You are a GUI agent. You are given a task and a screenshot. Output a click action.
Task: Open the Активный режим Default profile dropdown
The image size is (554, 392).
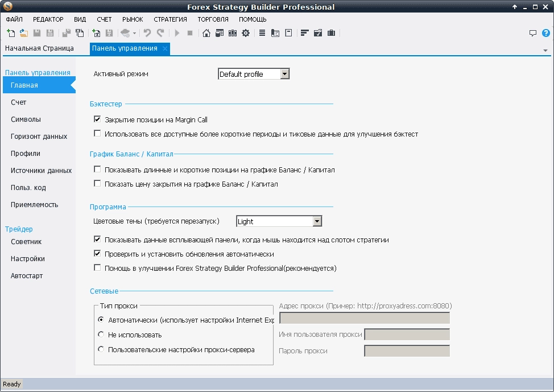[254, 74]
